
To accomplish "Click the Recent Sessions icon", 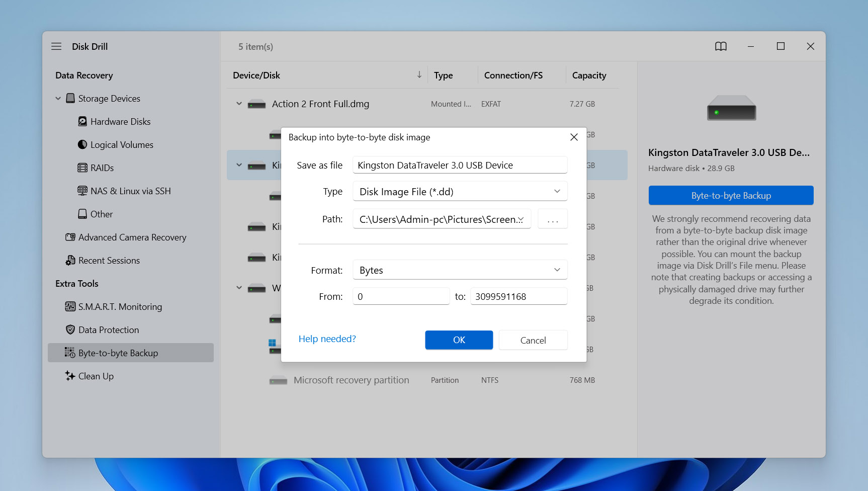I will coord(70,260).
